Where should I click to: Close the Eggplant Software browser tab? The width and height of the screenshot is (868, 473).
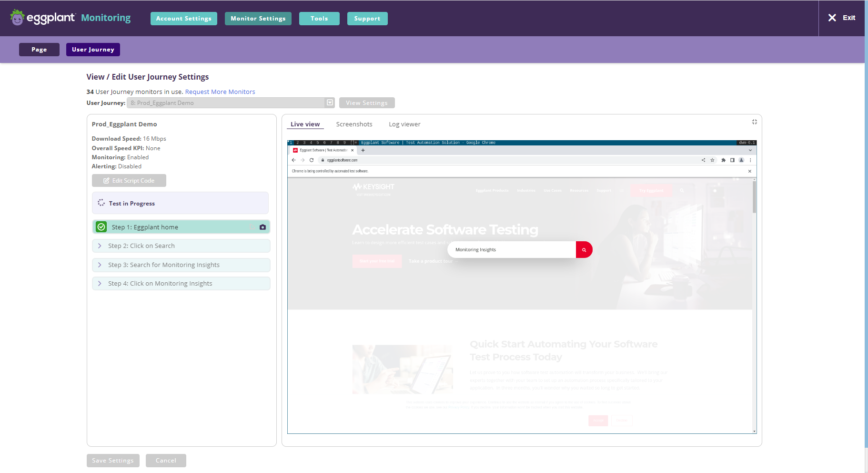[x=353, y=150]
